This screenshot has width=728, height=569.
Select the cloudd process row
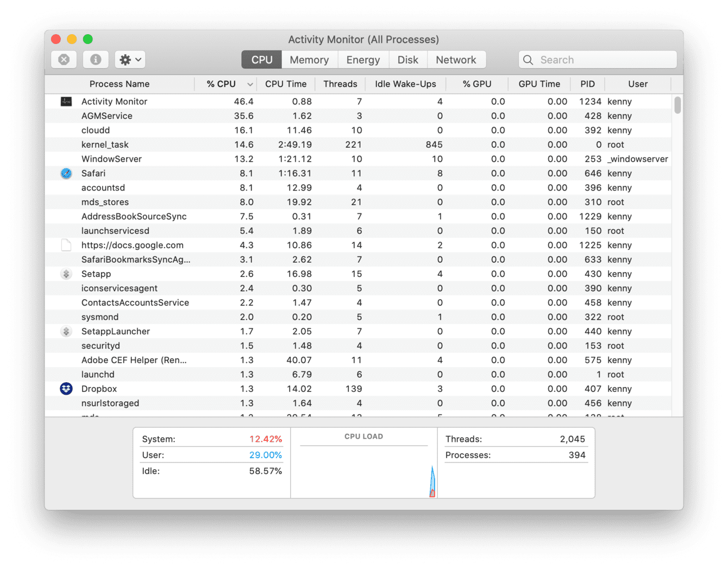[x=359, y=130]
